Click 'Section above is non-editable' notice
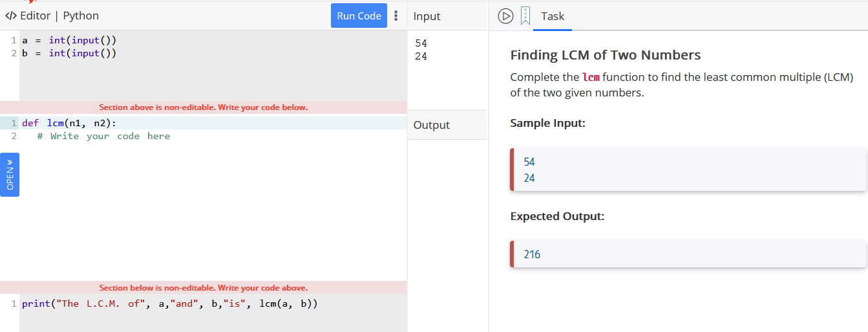Viewport: 868px width, 332px height. tap(203, 107)
